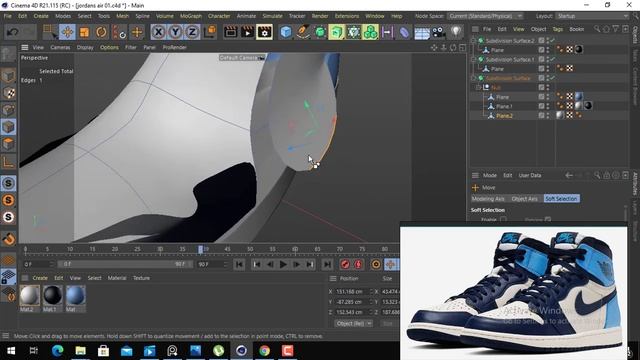The image size is (640, 360).
Task: Open the Spline Pen tool
Action: click(x=303, y=32)
